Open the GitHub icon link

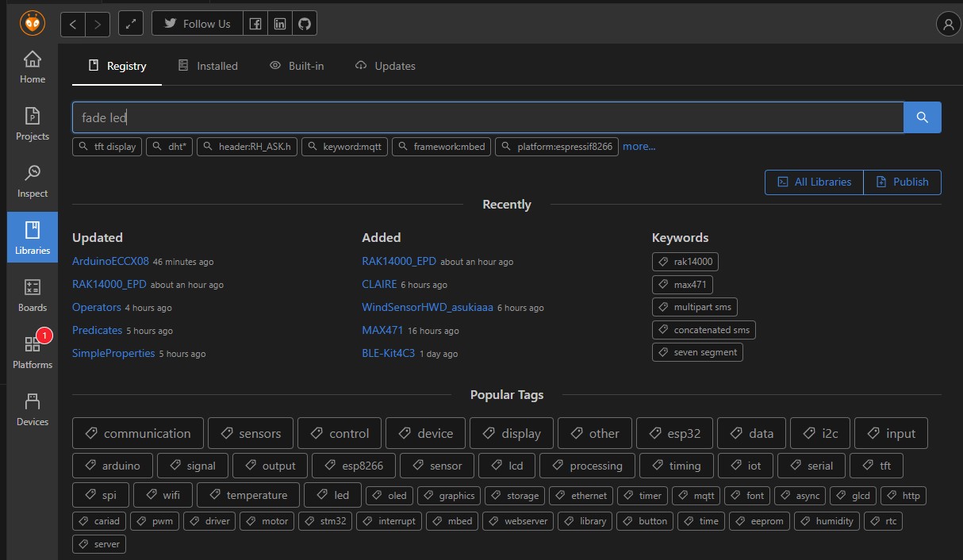[x=305, y=24]
